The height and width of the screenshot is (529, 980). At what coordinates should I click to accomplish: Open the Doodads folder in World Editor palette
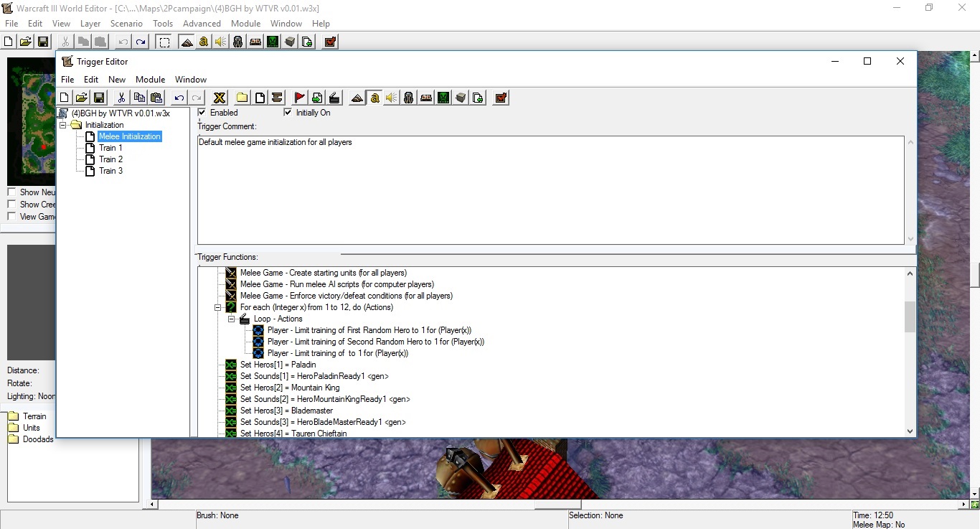pos(38,439)
